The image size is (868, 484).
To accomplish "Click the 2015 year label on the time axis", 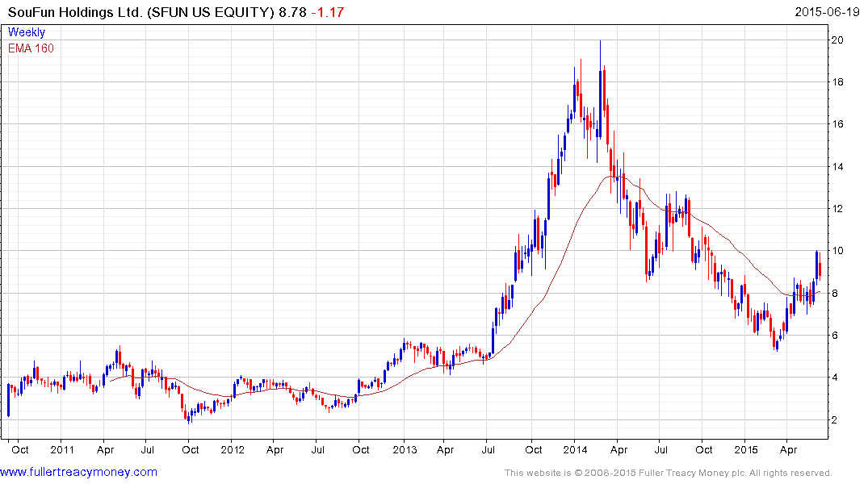I will (745, 449).
